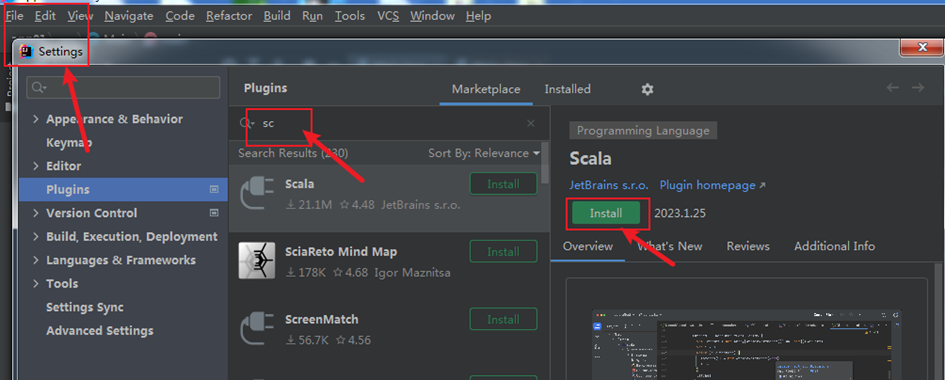This screenshot has width=945, height=380.
Task: Click the plugin results list scrollbar
Action: 545,163
